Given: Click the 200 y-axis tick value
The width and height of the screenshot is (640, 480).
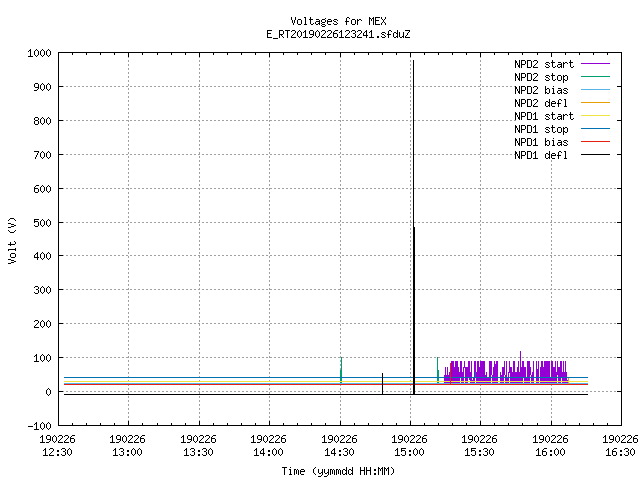Looking at the screenshot, I should tap(42, 324).
